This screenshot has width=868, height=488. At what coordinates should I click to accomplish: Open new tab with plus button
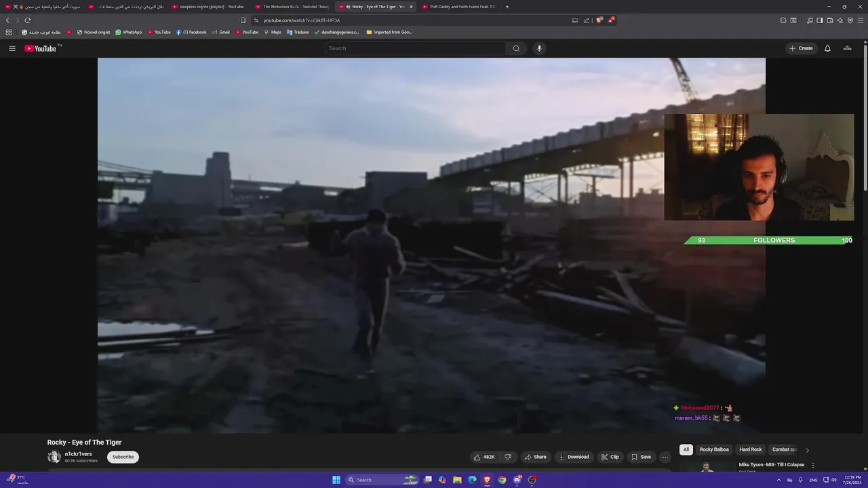[x=507, y=7]
